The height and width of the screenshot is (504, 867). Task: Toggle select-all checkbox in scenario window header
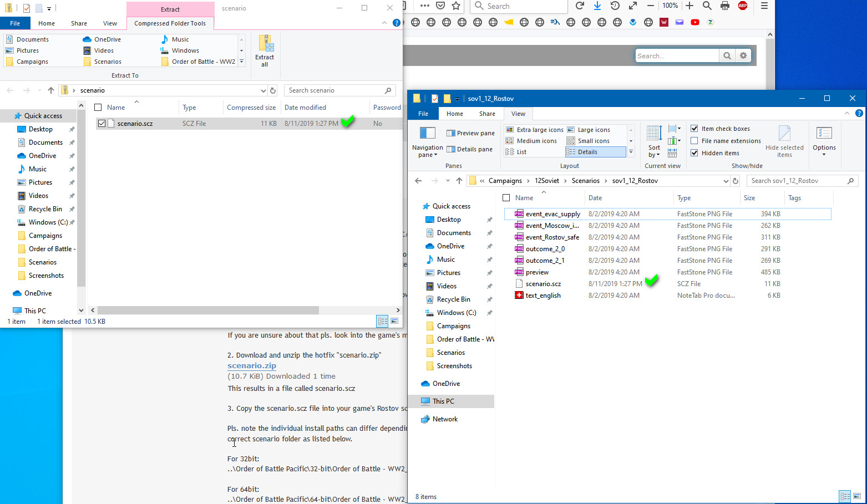pyautogui.click(x=98, y=108)
